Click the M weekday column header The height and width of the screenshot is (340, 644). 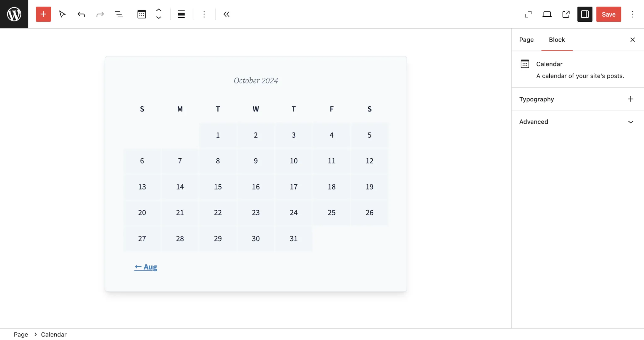click(180, 109)
